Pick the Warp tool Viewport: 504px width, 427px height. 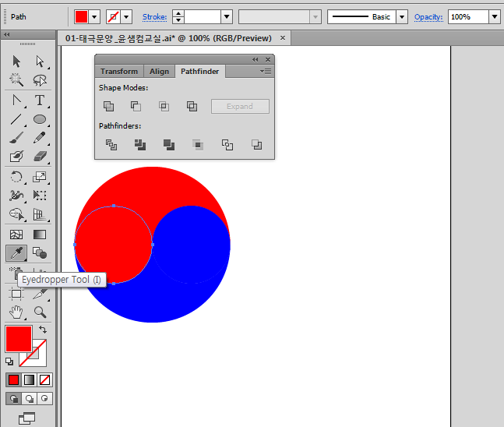[x=16, y=196]
